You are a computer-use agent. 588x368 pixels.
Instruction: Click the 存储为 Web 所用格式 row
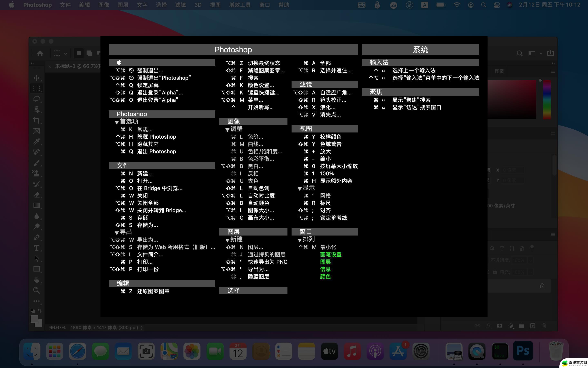pyautogui.click(x=162, y=247)
